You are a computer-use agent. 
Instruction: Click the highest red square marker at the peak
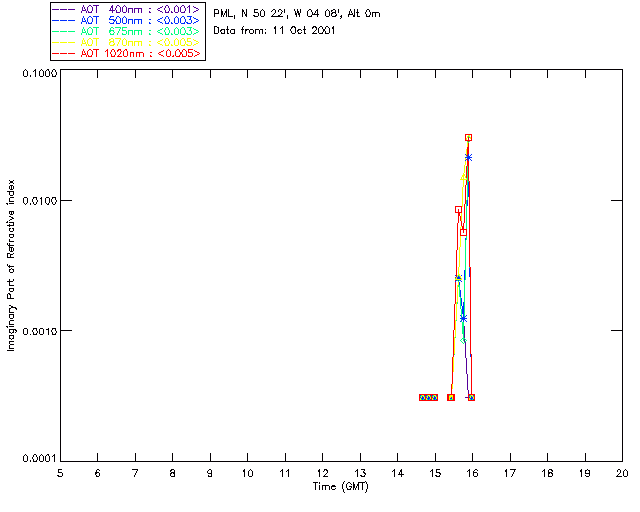pos(469,138)
